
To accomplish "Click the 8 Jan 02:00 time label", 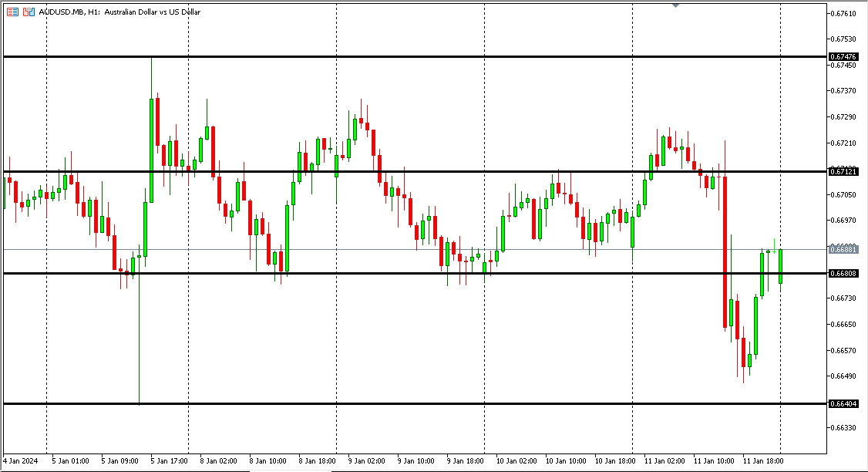I will tap(218, 461).
